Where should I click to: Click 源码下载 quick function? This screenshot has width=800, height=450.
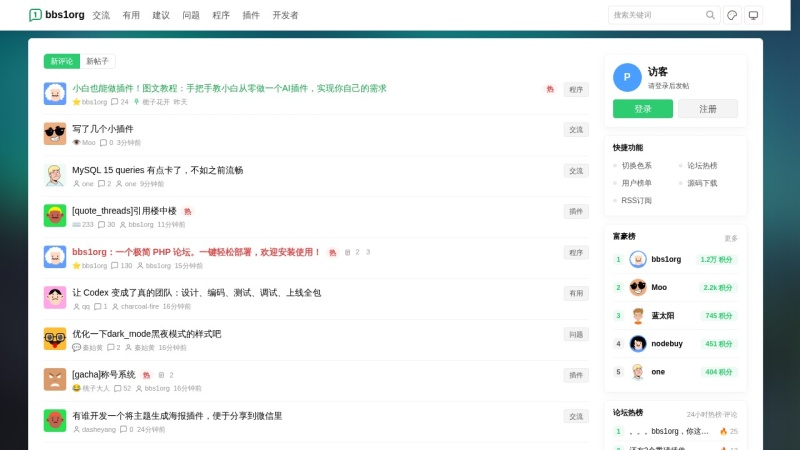click(x=702, y=183)
